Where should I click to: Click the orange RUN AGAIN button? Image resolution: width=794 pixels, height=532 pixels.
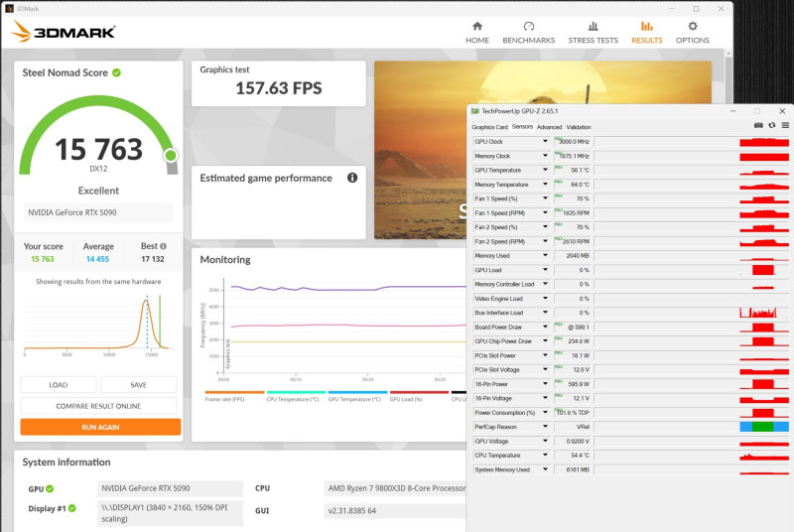100,427
